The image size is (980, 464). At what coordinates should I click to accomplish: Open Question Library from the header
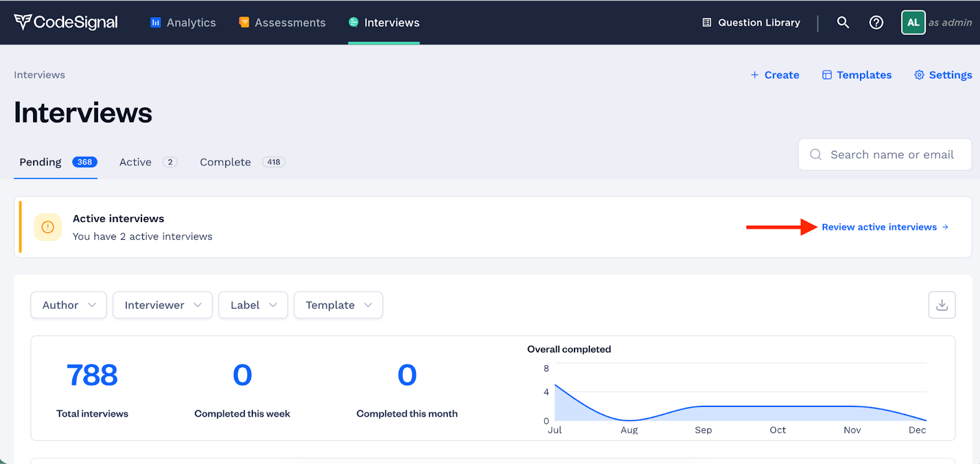pyautogui.click(x=751, y=23)
